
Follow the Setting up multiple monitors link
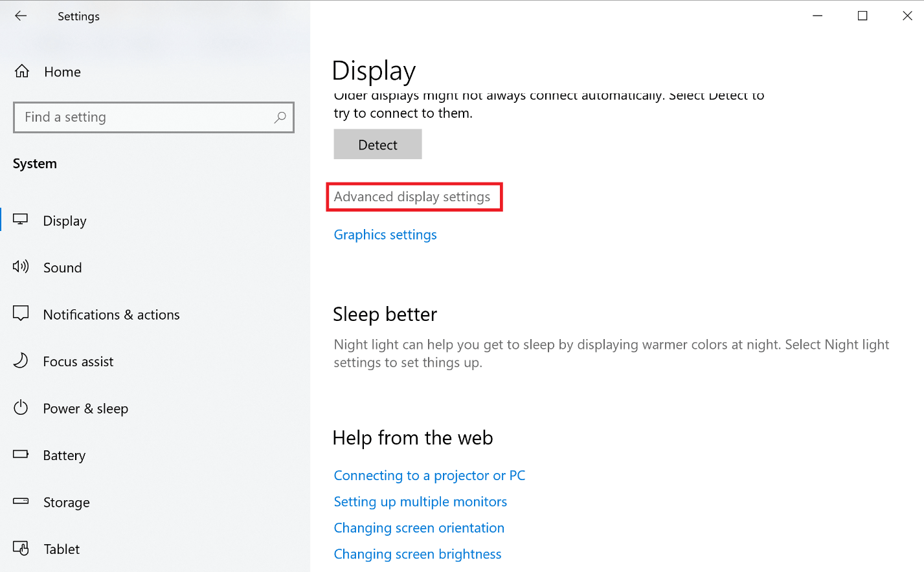420,501
